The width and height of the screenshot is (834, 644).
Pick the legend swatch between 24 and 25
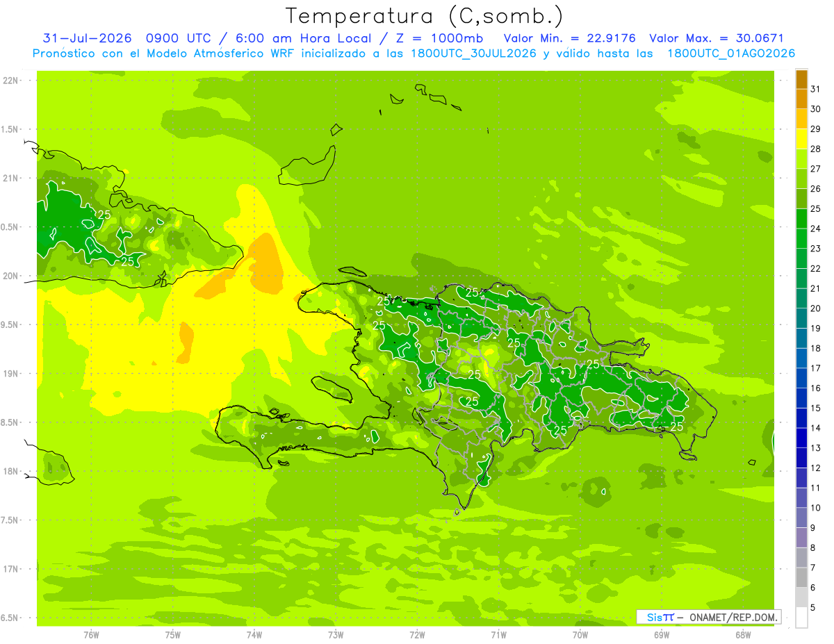(801, 219)
